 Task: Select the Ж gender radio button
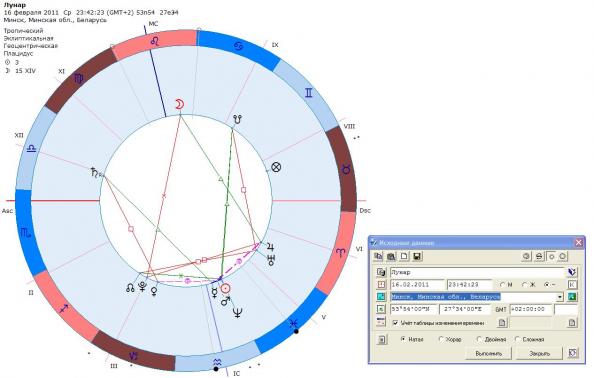point(525,284)
